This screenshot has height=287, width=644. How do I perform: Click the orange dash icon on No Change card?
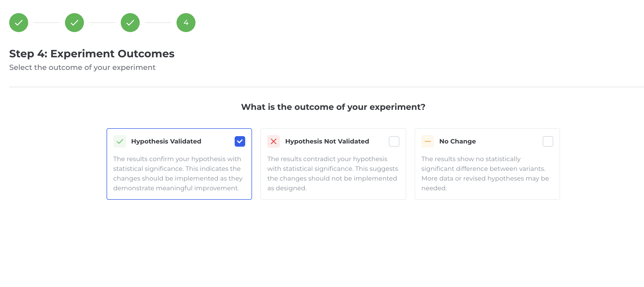427,141
